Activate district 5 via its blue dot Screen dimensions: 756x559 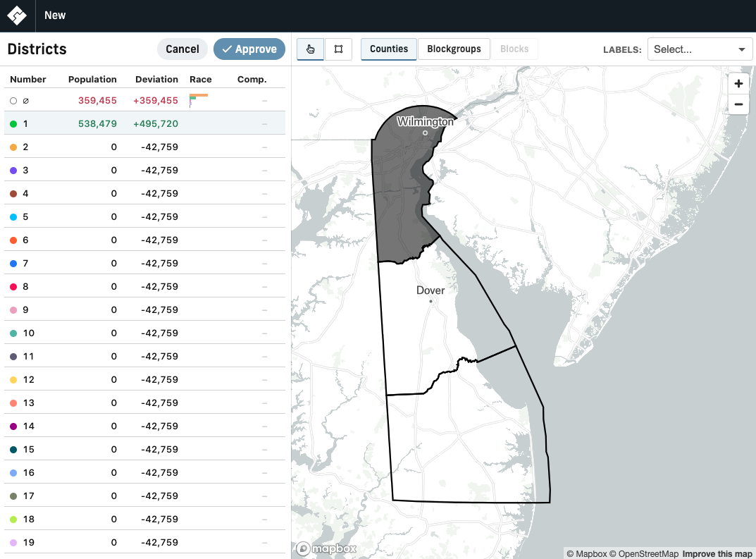pos(14,216)
